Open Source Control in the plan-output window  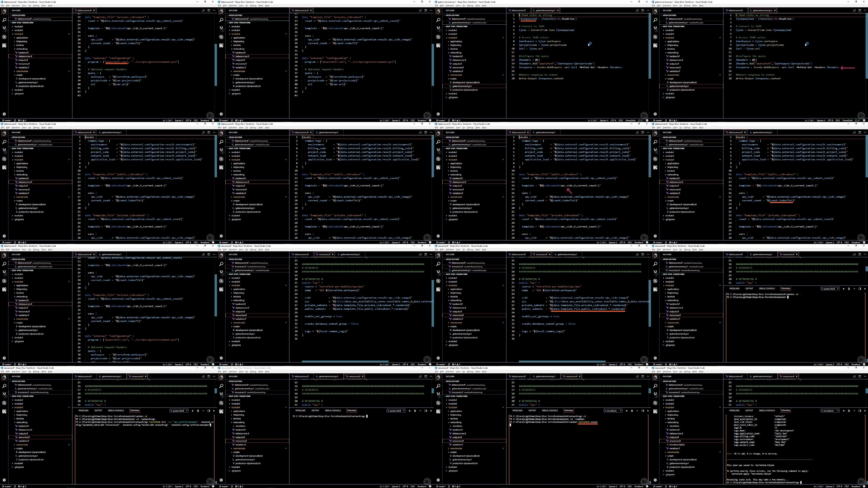(655, 394)
